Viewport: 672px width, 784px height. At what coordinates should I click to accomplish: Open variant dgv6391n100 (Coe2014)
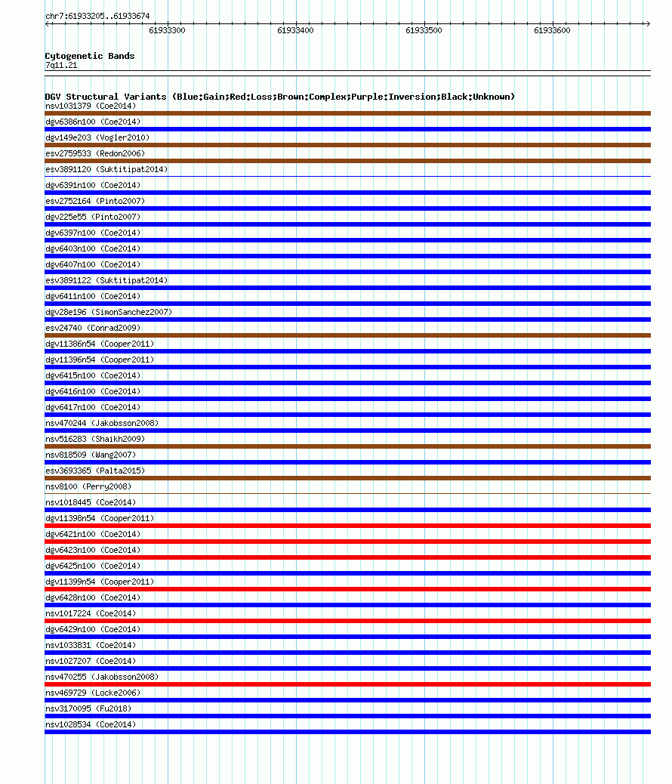pyautogui.click(x=93, y=185)
